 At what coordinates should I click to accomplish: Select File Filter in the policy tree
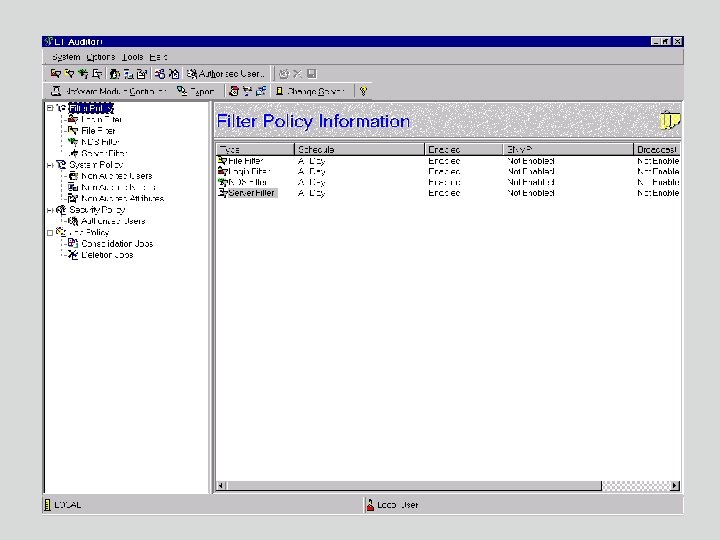(97, 131)
